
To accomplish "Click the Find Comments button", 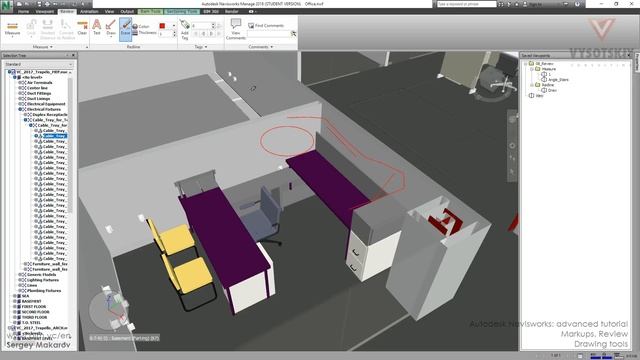I will [266, 25].
